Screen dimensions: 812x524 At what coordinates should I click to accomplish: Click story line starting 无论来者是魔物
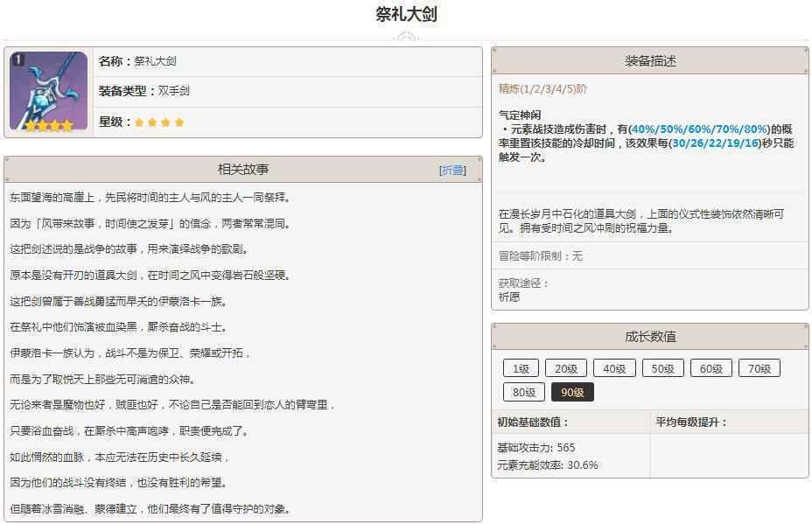[x=171, y=405]
